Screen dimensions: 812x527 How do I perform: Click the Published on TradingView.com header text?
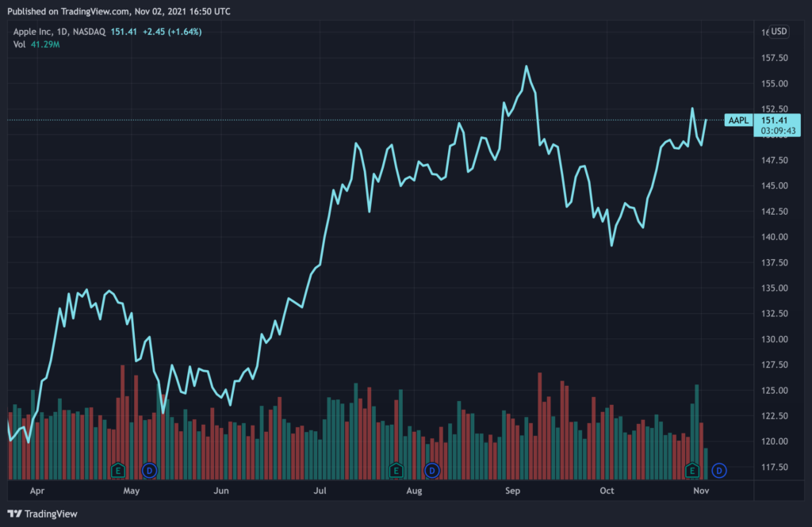pos(119,11)
